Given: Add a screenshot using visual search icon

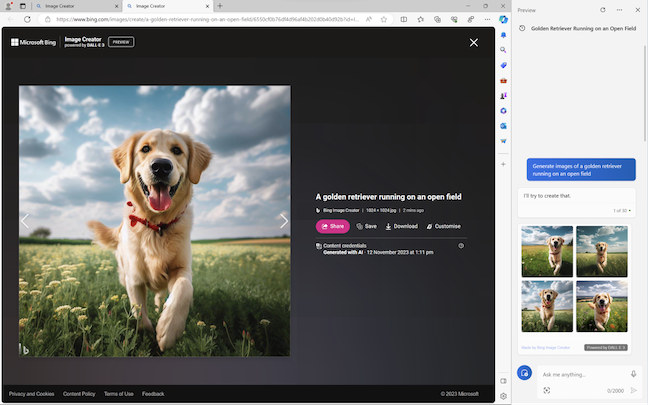Looking at the screenshot, I should [547, 390].
